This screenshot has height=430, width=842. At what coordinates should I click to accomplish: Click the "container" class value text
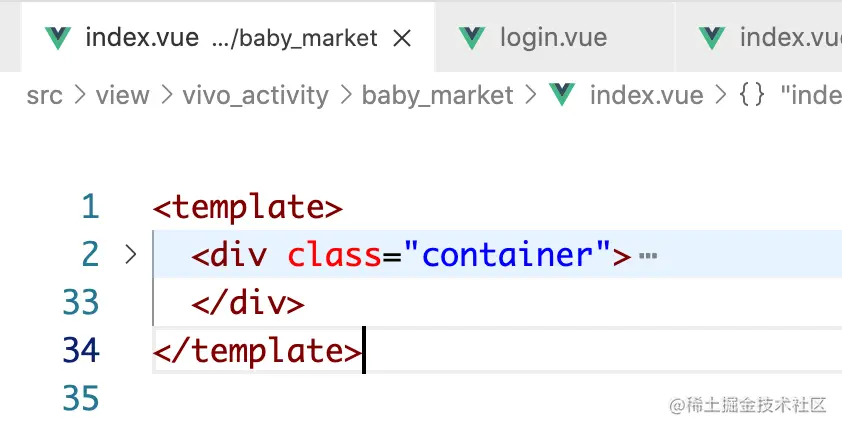pyautogui.click(x=507, y=254)
